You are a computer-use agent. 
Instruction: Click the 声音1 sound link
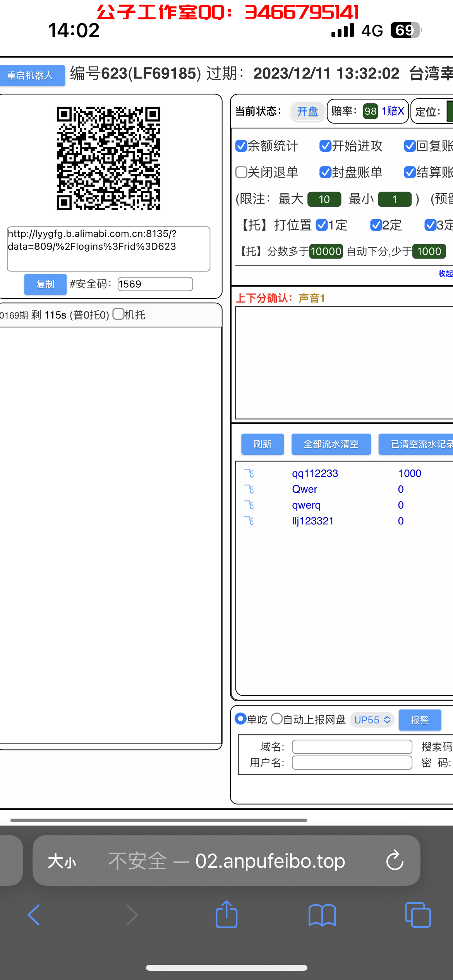pyautogui.click(x=312, y=298)
